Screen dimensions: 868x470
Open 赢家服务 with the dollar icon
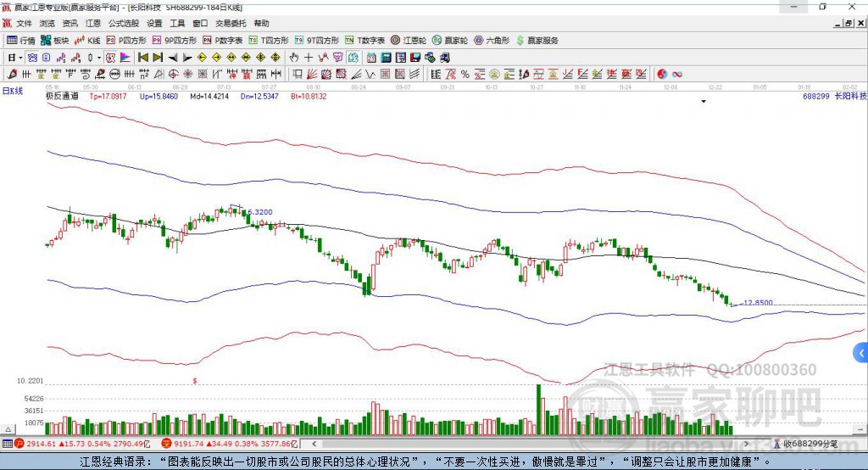click(x=537, y=41)
